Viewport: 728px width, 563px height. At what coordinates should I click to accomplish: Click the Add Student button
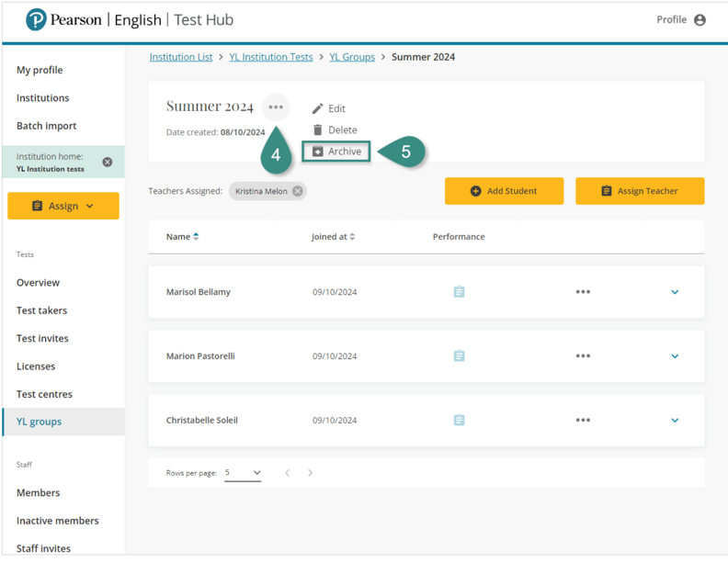pyautogui.click(x=504, y=191)
